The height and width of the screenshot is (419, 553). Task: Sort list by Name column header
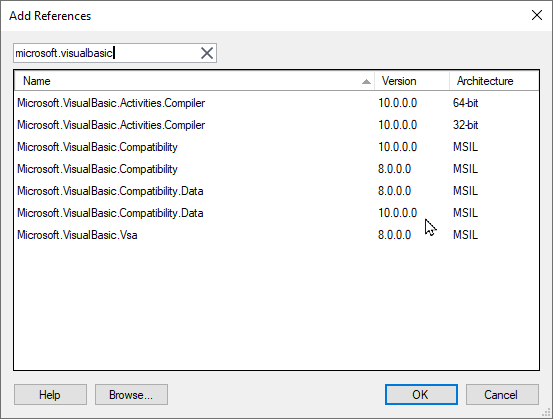coord(194,81)
